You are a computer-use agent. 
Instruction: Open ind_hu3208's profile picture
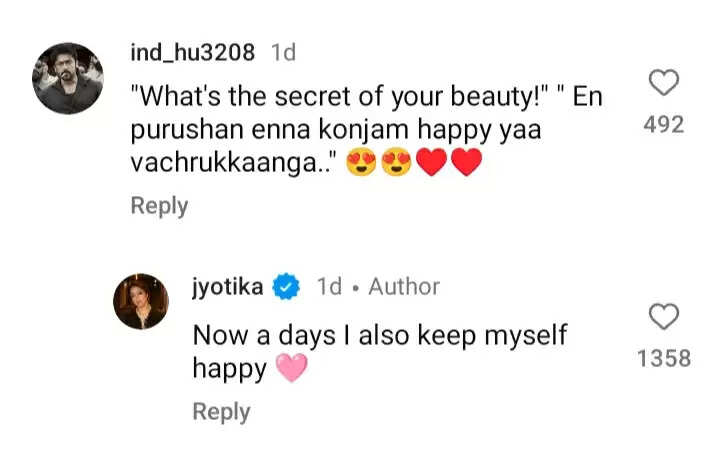coord(68,78)
